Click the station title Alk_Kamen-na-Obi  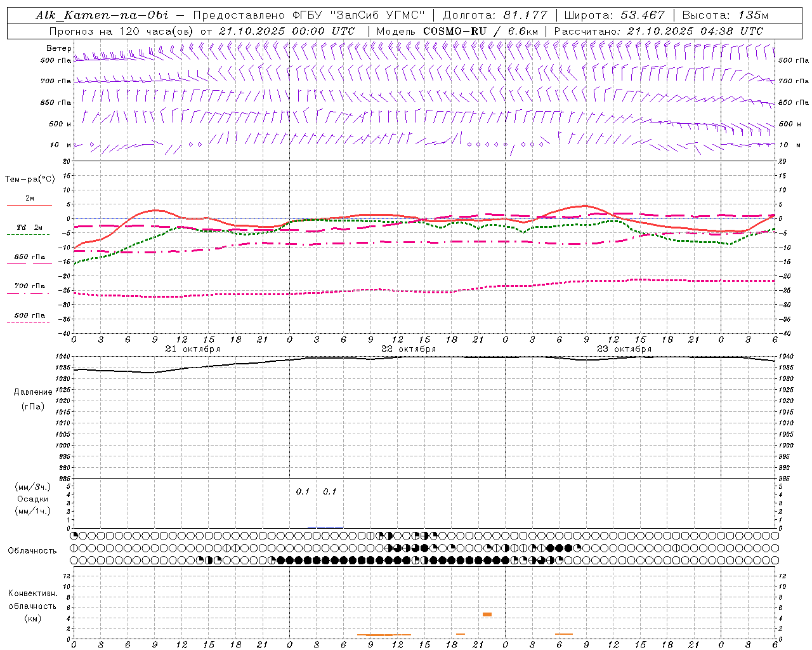pos(102,15)
